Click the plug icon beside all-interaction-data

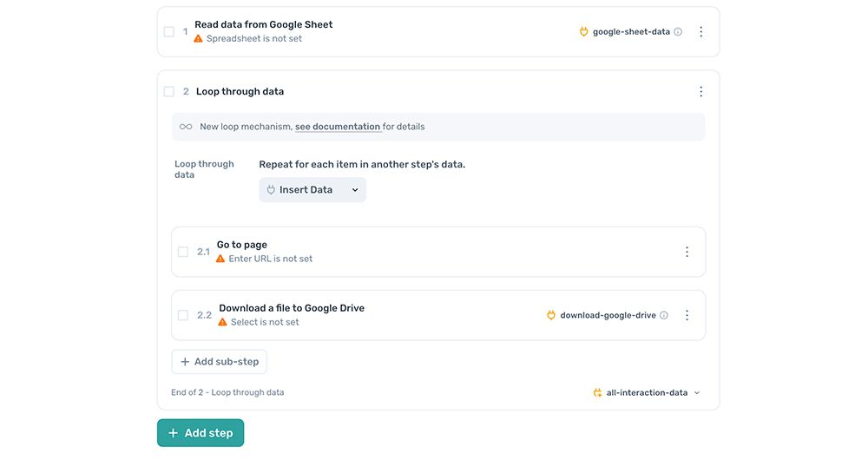597,392
